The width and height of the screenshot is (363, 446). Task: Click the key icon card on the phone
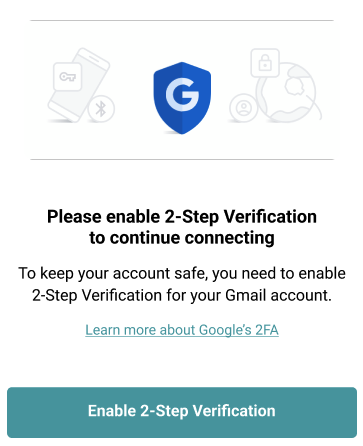(68, 77)
